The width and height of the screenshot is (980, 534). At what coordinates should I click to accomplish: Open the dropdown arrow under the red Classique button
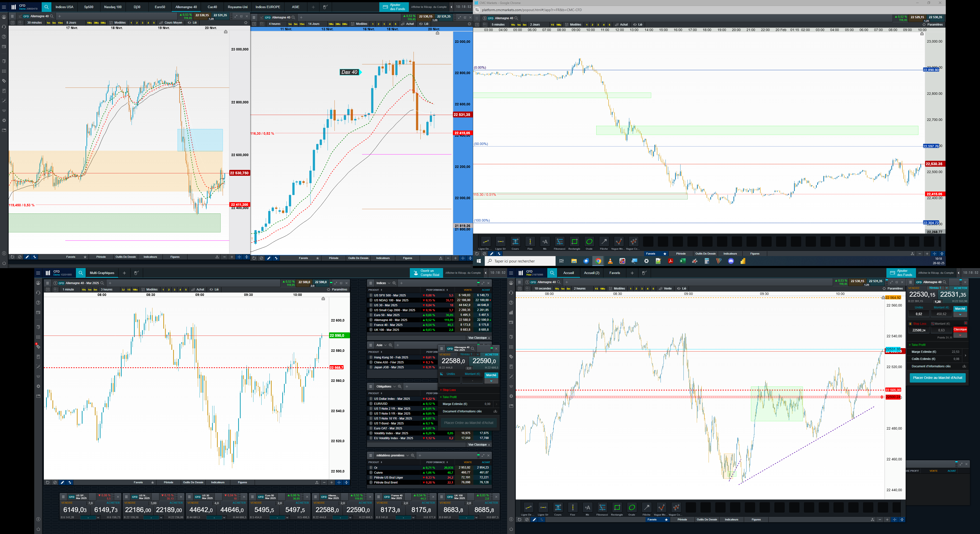960,336
